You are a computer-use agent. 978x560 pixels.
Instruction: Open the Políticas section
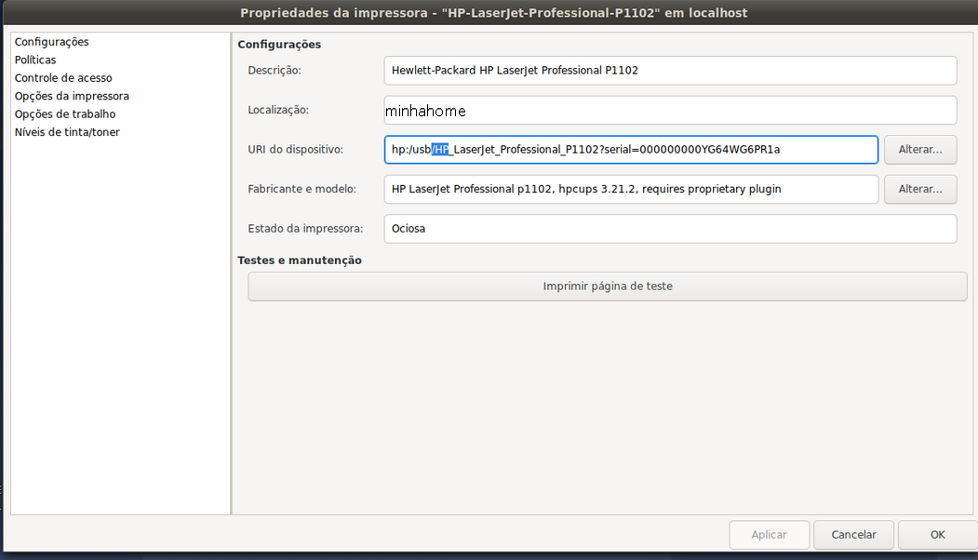pos(35,60)
